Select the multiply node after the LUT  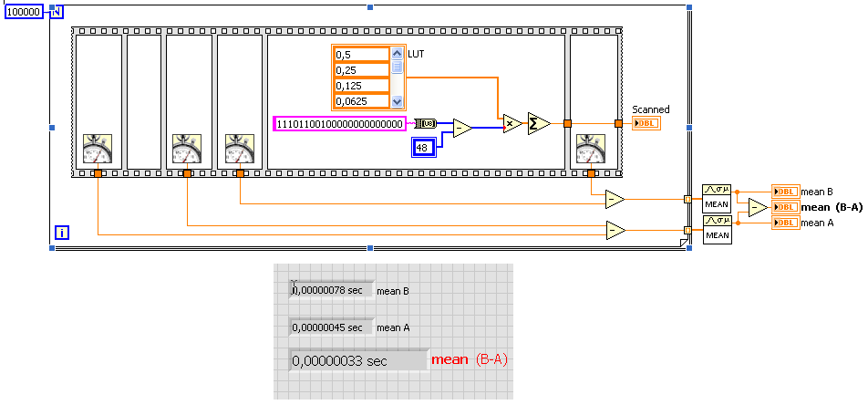pyautogui.click(x=512, y=124)
